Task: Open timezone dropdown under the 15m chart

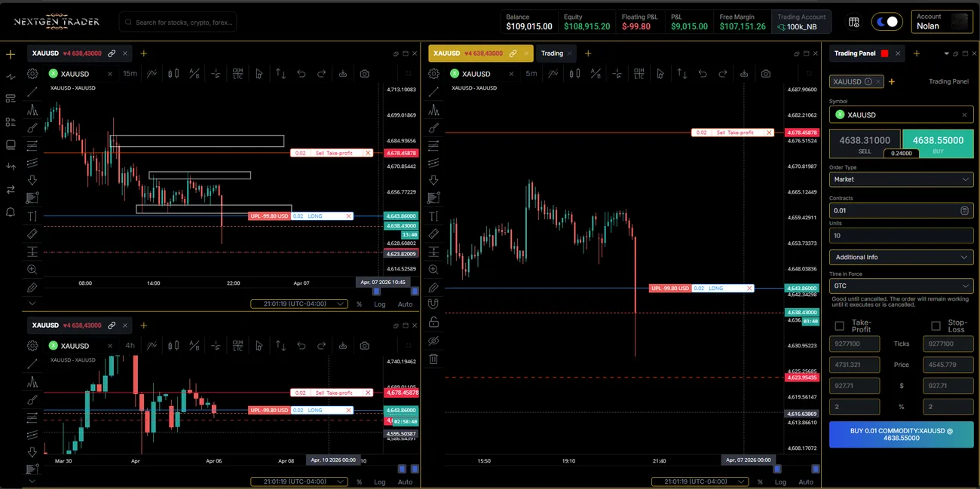Action: [299, 304]
